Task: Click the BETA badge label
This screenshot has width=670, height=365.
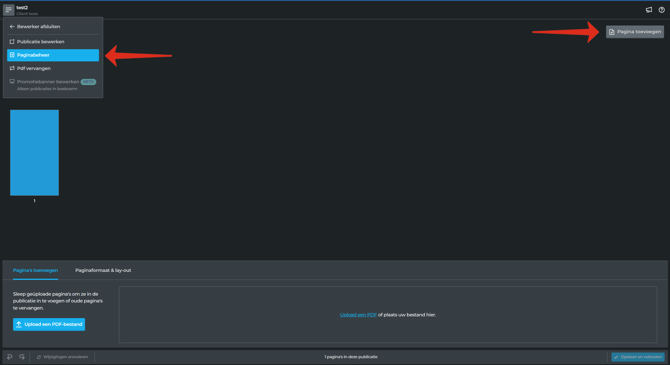Action: coord(88,82)
